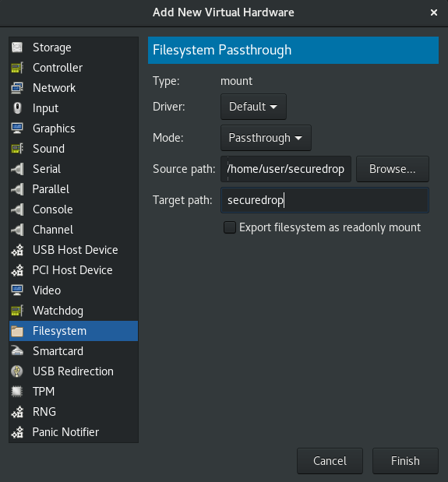The width and height of the screenshot is (448, 482).
Task: Focus the Source path input field
Action: 286,169
